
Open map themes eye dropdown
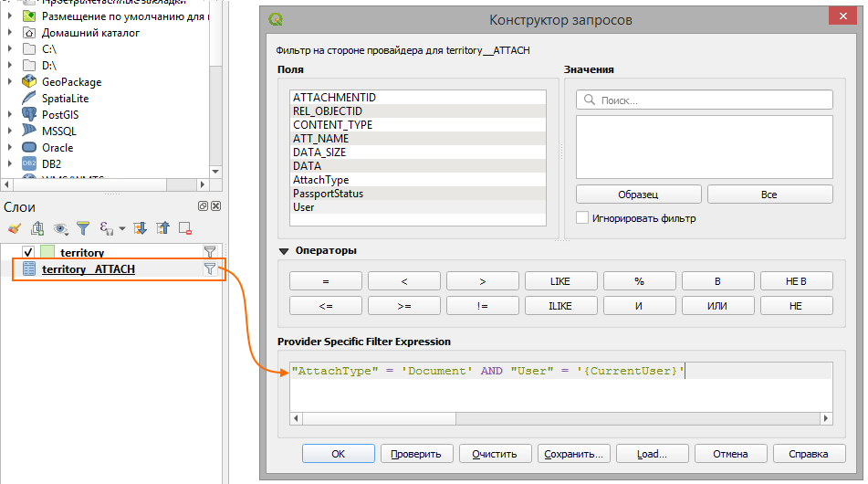click(x=61, y=228)
